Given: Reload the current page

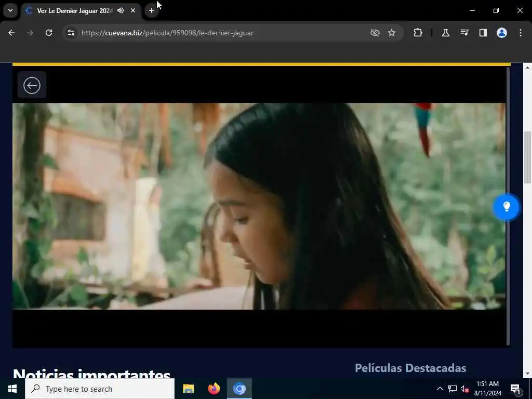Looking at the screenshot, I should [49, 33].
